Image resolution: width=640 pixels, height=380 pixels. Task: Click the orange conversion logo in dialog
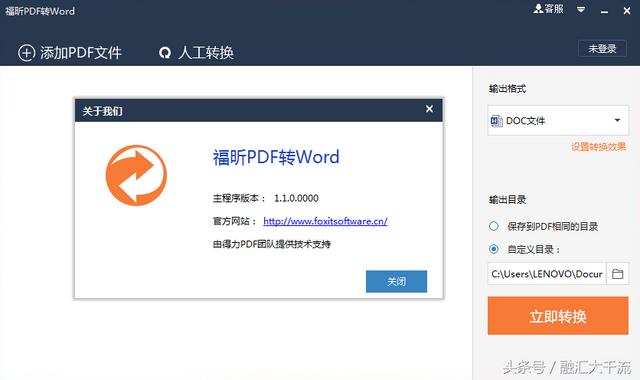tap(136, 175)
